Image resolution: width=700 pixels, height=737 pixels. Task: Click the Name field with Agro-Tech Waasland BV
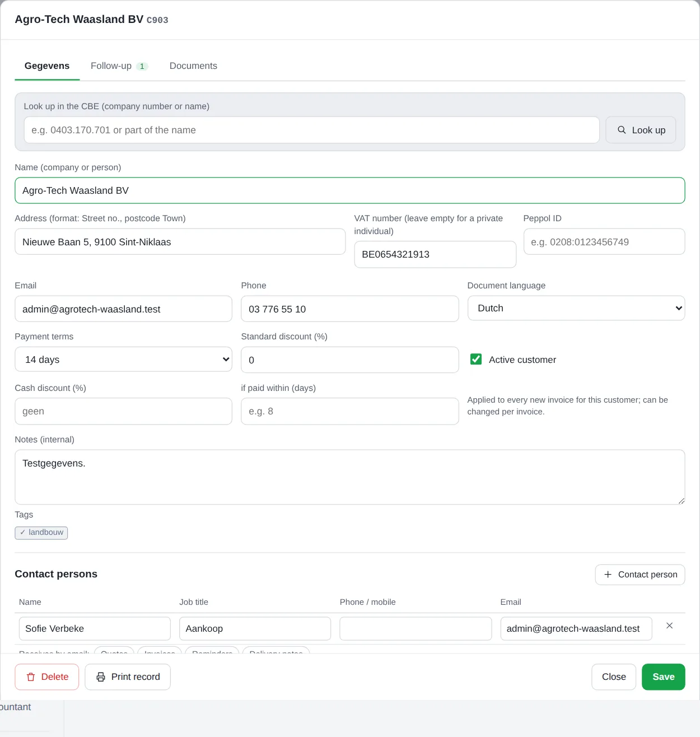(x=350, y=190)
